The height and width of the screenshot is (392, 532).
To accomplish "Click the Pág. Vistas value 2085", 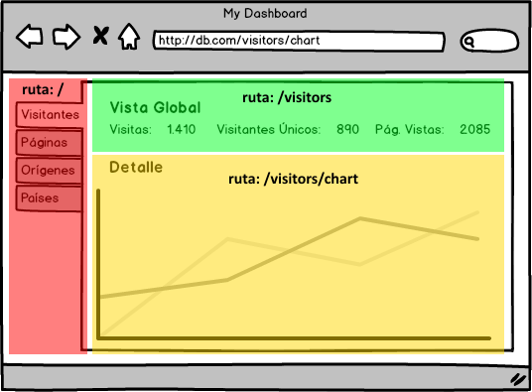I will pos(474,129).
